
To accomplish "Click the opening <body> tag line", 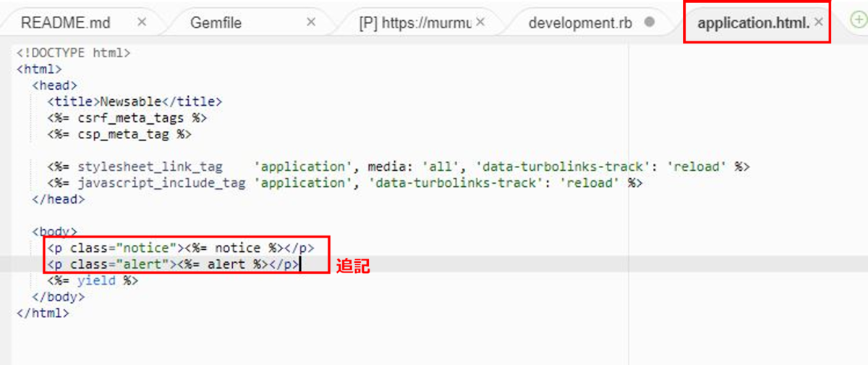I will pos(55,232).
